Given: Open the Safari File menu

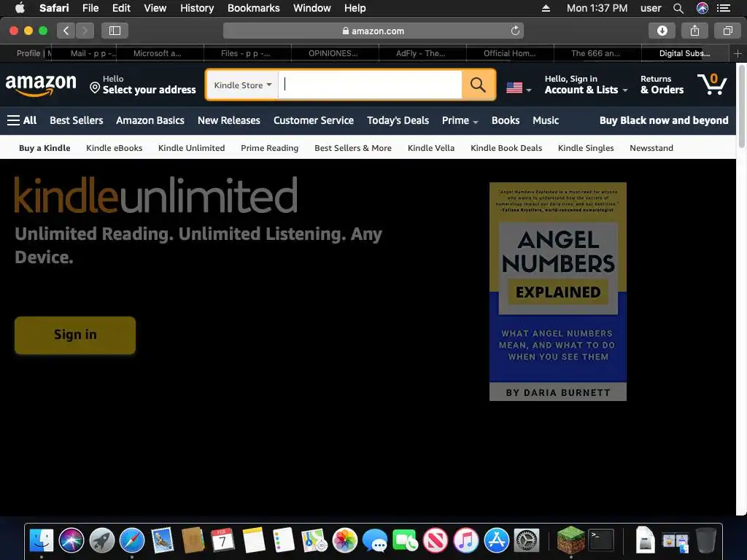Looking at the screenshot, I should tap(90, 8).
